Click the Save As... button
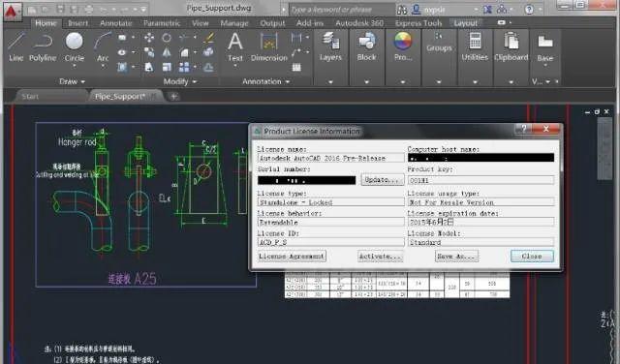This screenshot has width=620, height=364. point(456,257)
